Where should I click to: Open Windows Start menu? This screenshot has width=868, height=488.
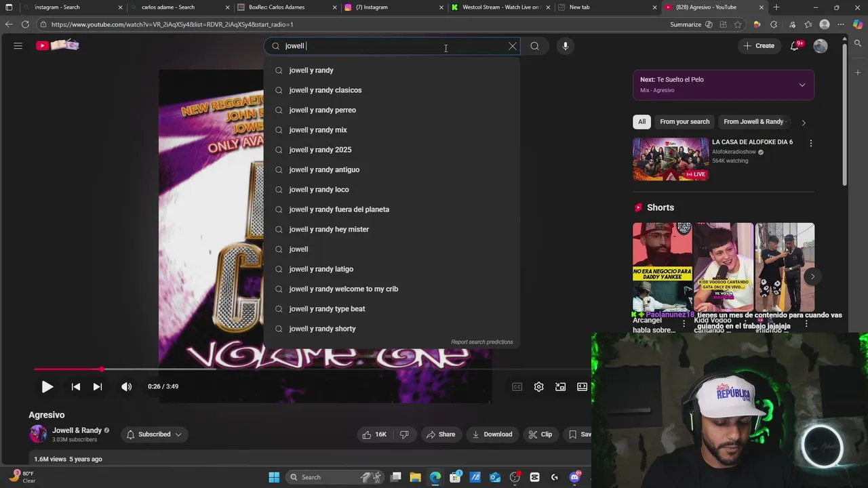(274, 477)
